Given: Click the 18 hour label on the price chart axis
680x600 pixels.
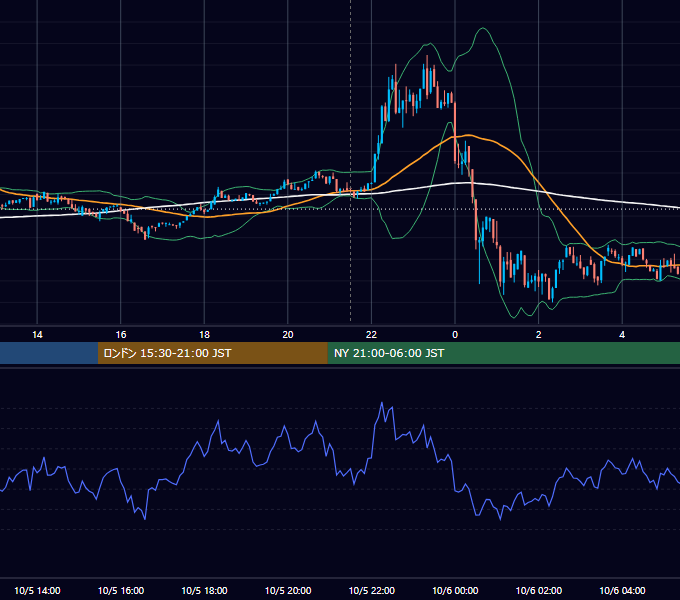Looking at the screenshot, I should click(204, 335).
